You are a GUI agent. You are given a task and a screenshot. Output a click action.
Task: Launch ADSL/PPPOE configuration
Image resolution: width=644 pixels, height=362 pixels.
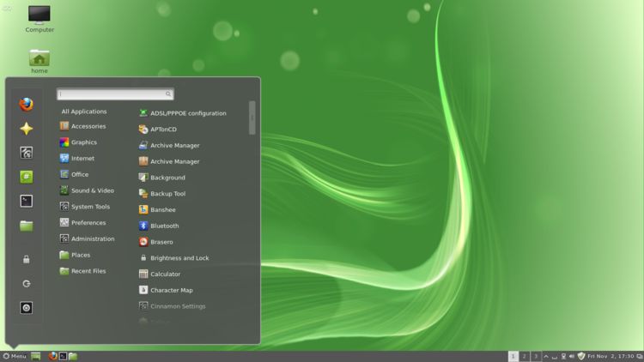coord(183,113)
